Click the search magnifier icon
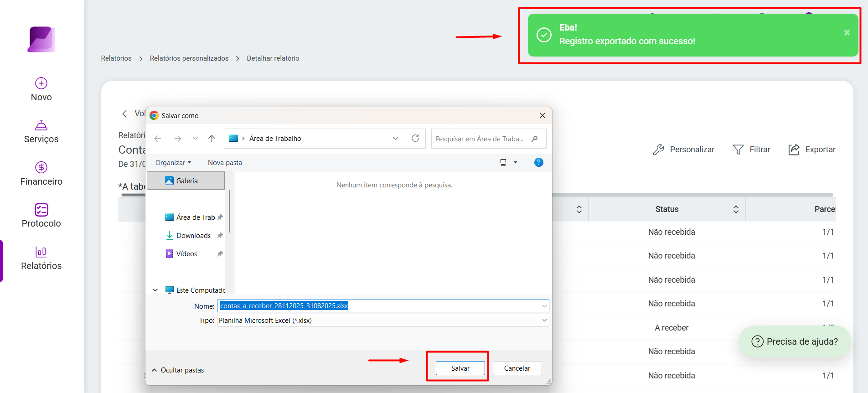 535,139
